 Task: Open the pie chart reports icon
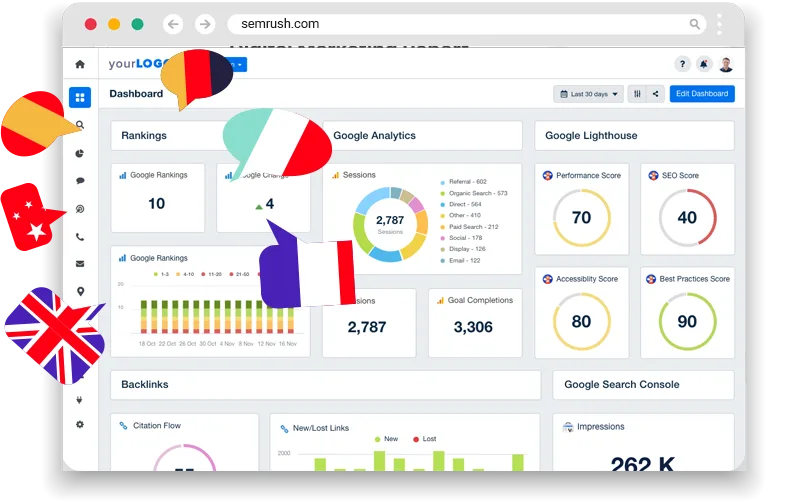click(80, 153)
